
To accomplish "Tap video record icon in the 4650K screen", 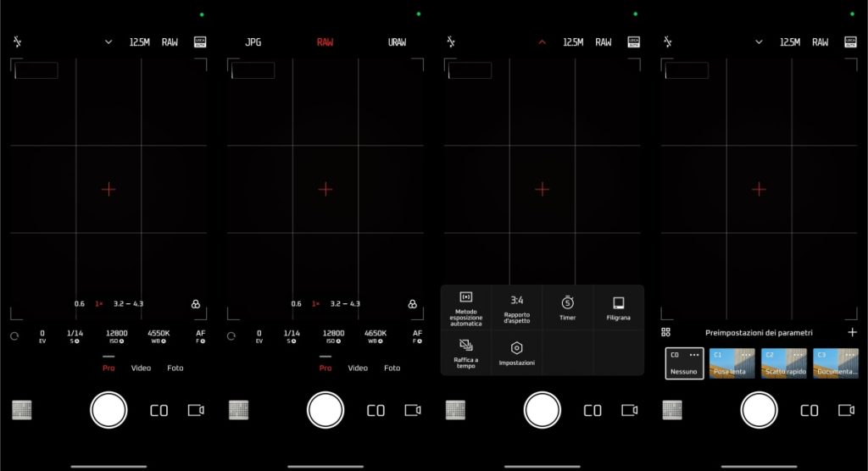I will tap(413, 410).
